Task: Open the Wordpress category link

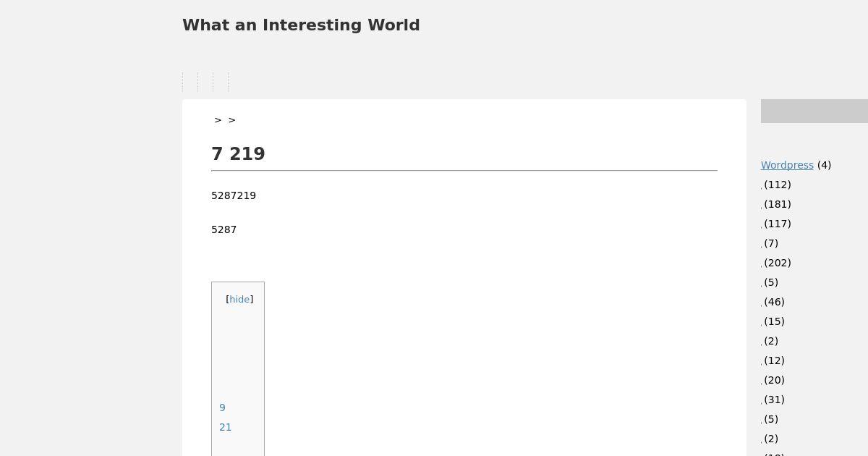Action: point(787,165)
